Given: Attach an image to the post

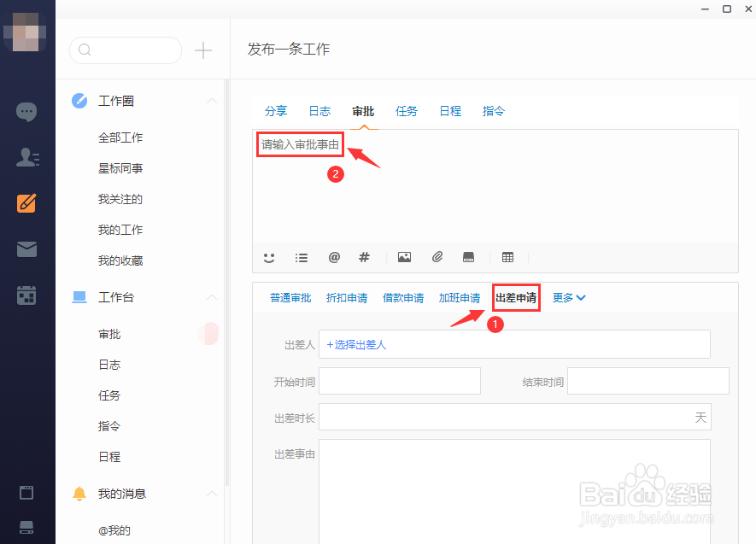Looking at the screenshot, I should [x=404, y=257].
